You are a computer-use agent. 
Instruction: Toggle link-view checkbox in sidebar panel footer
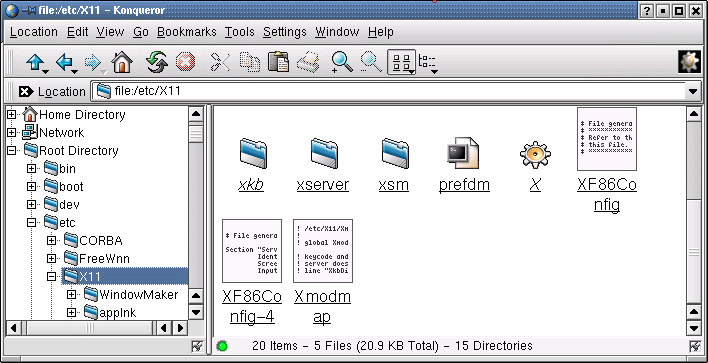point(197,347)
